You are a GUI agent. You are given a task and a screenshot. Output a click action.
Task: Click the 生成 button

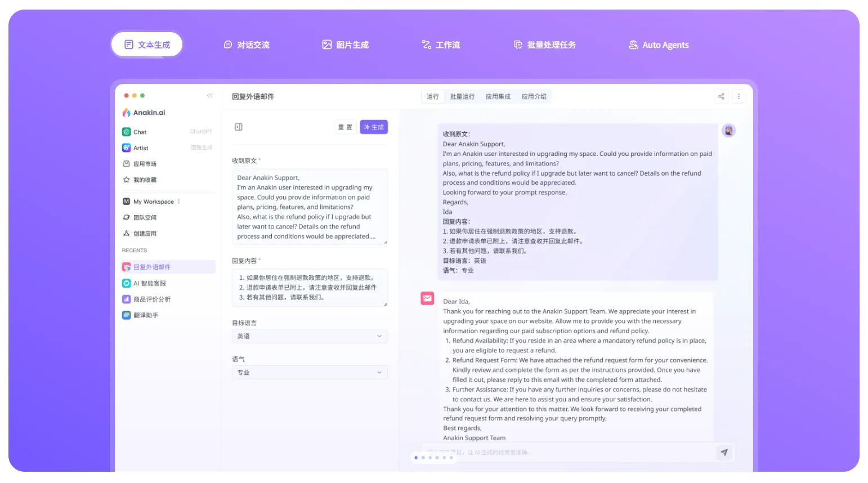[374, 127]
